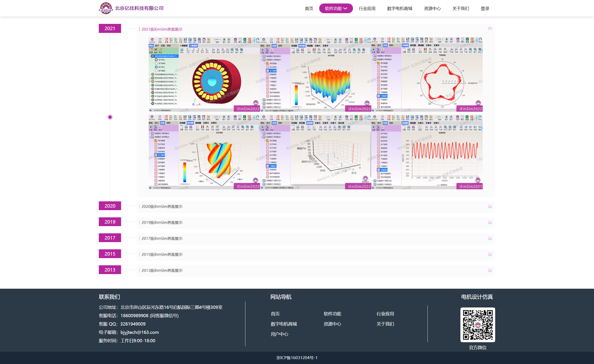The image size is (594, 364).
Task: Click the official WeChat QR code image
Action: pyautogui.click(x=478, y=325)
